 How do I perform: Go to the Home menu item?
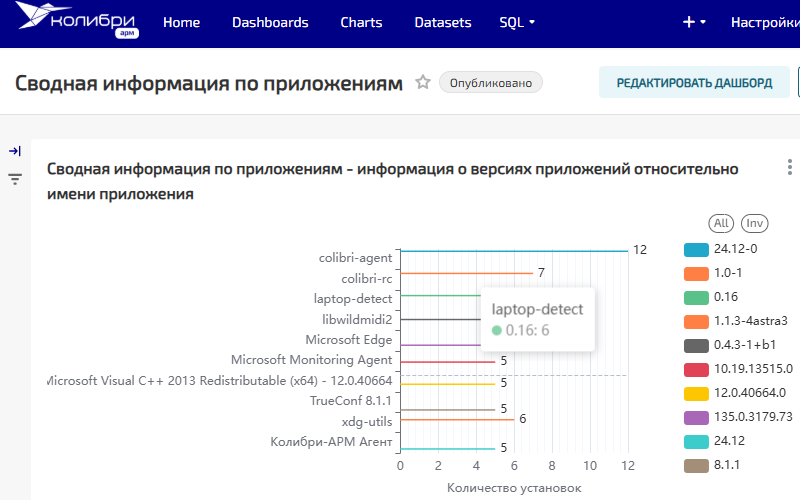click(x=182, y=22)
